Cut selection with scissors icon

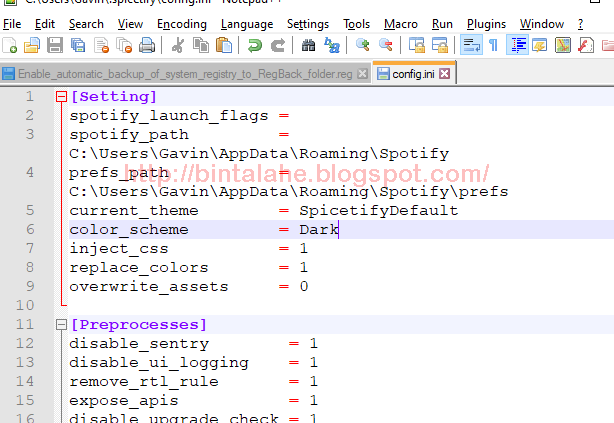(x=178, y=45)
